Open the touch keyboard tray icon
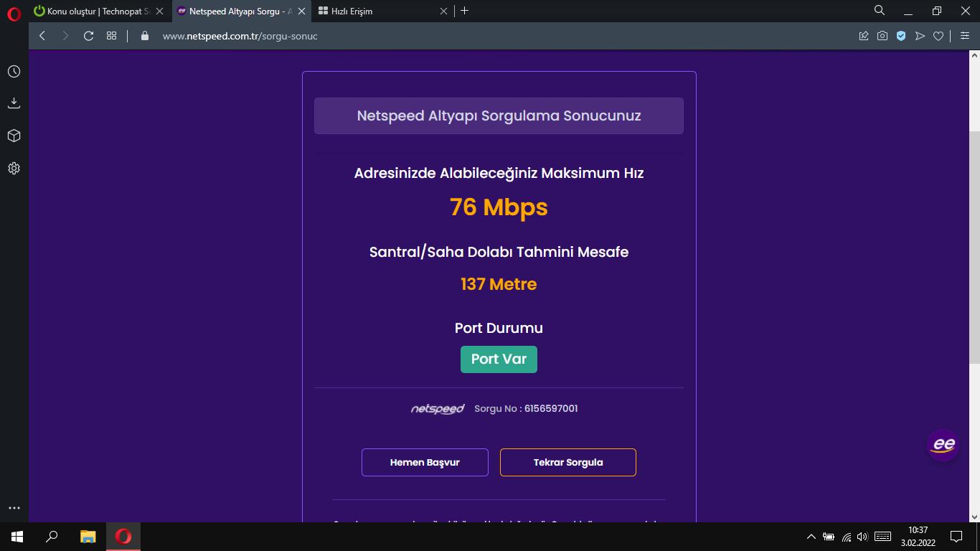 coord(883,536)
